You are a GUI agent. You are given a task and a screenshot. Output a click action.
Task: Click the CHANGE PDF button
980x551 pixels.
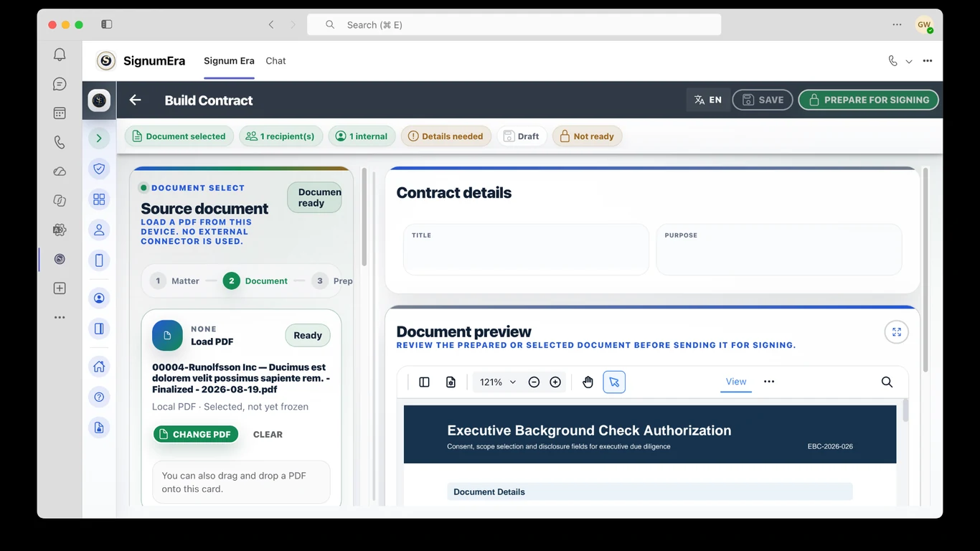196,434
